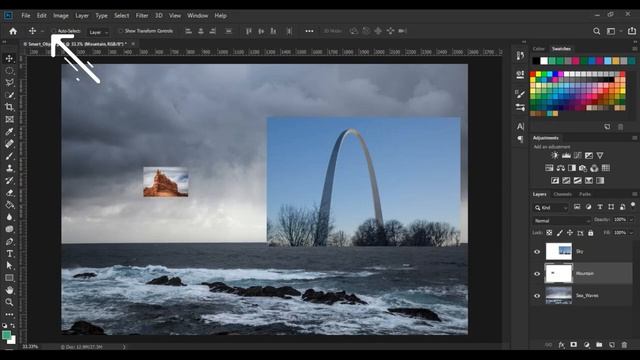Hide the Sky layer
Image resolution: width=640 pixels, height=360 pixels.
pyautogui.click(x=537, y=252)
